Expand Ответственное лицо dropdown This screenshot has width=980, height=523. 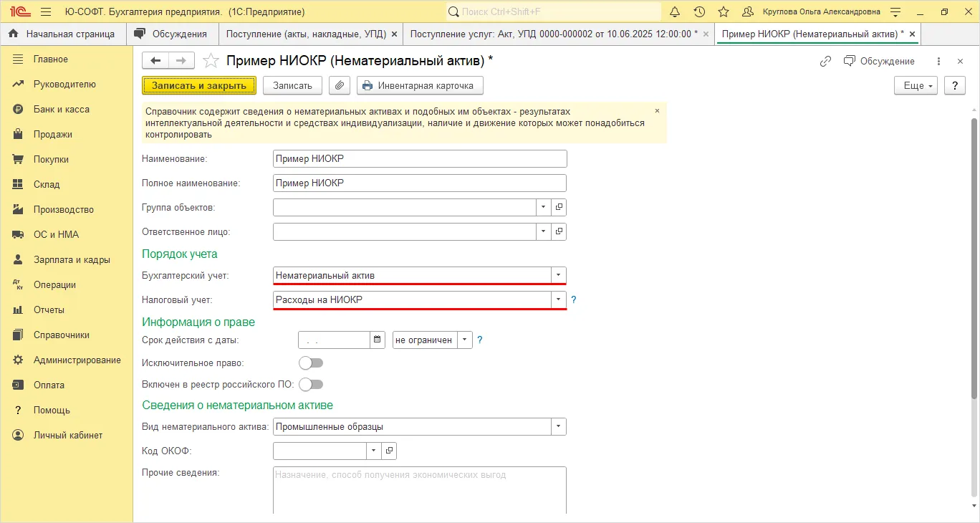pyautogui.click(x=544, y=231)
